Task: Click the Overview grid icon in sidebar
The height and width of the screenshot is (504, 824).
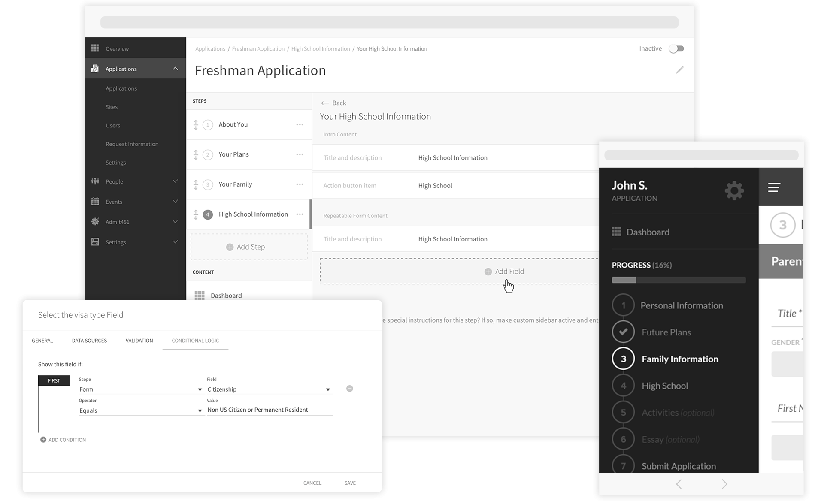Action: [95, 48]
